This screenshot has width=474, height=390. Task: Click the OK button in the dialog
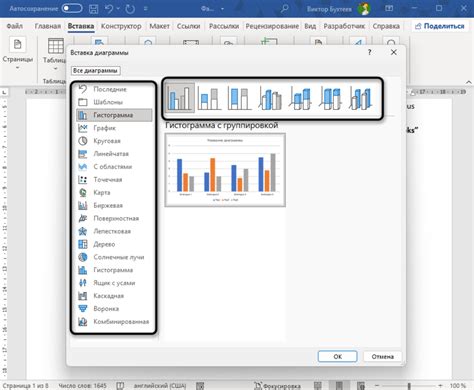[x=337, y=356]
